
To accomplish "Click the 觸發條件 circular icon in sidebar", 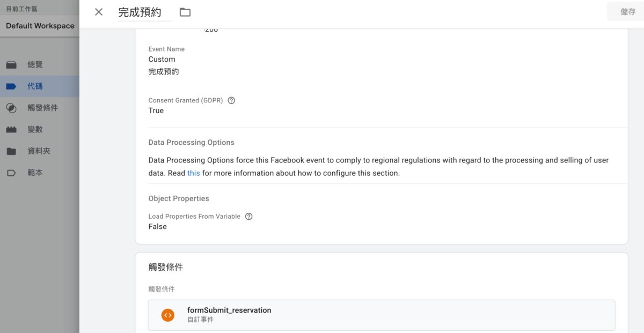I will 11,108.
